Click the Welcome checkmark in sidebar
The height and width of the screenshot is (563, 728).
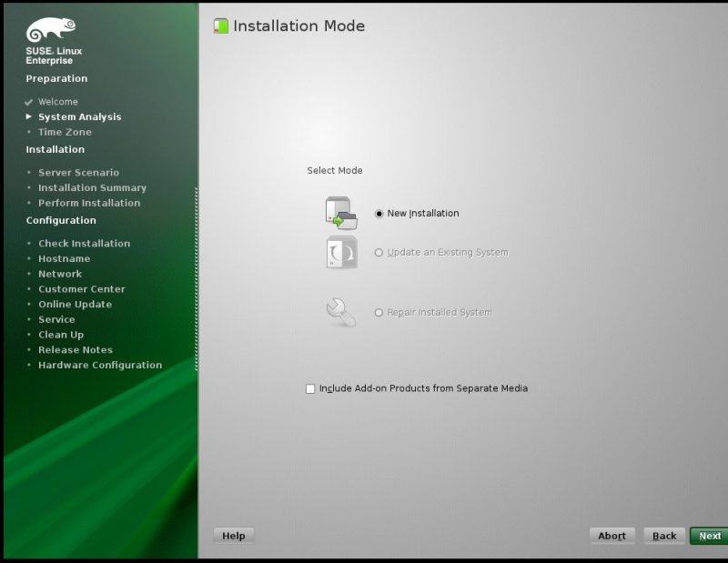tap(29, 102)
